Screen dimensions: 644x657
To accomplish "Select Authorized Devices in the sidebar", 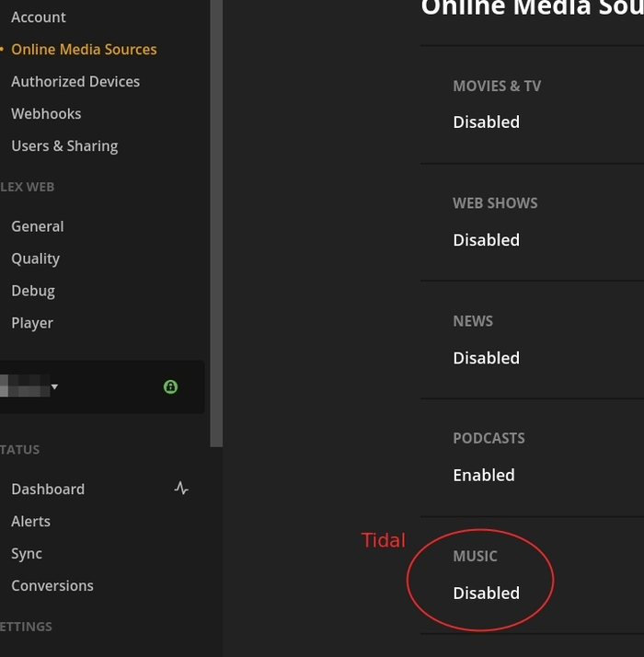I will click(75, 82).
